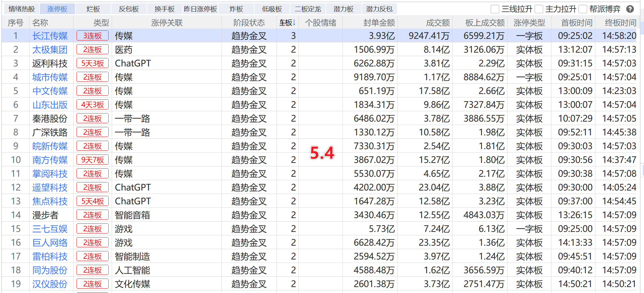Open the 三七互娱 stock link

click(50, 229)
